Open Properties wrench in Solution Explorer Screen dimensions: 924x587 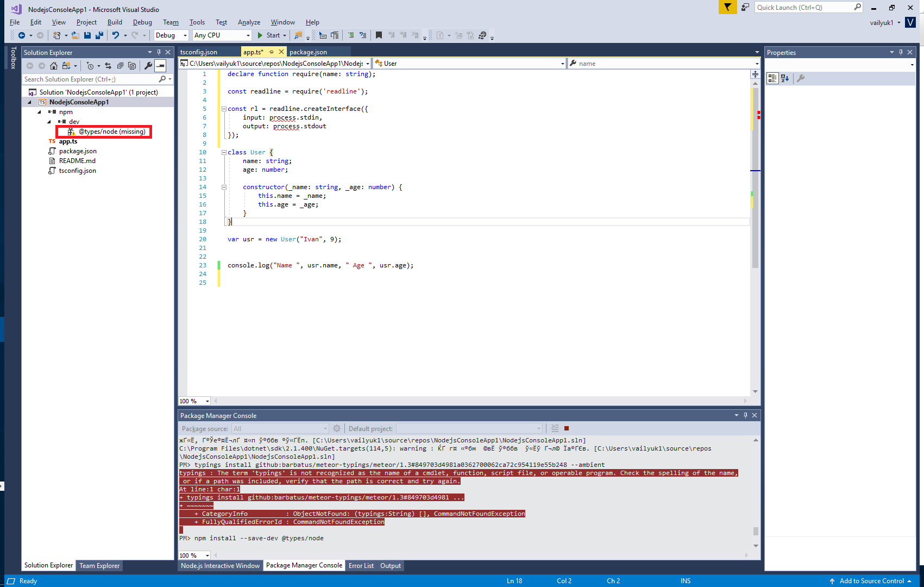[148, 66]
